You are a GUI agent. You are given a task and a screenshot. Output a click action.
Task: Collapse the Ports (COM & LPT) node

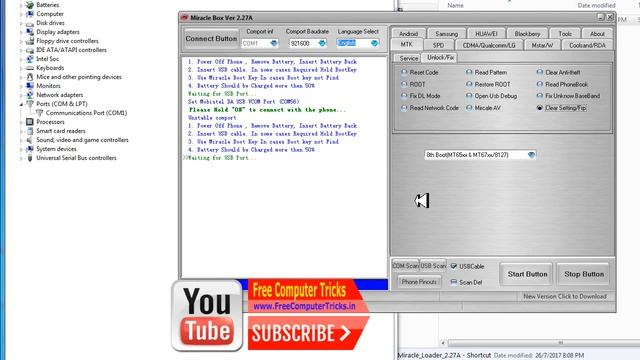pos(21,104)
